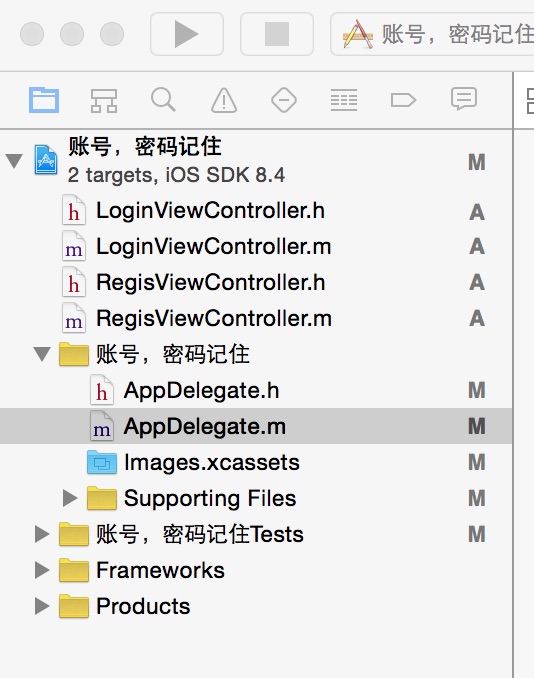
Task: Click the Stop button in toolbar
Action: 277,34
